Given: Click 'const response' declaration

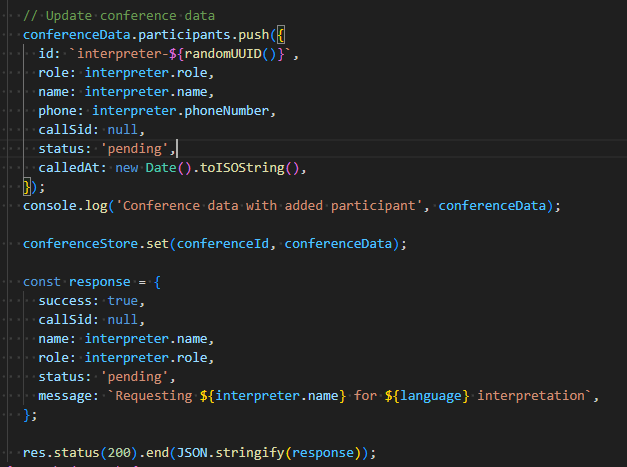Looking at the screenshot, I should tap(77, 281).
